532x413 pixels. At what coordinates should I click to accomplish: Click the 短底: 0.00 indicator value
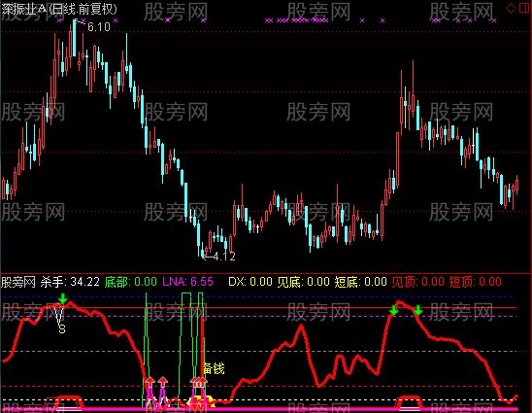point(361,282)
